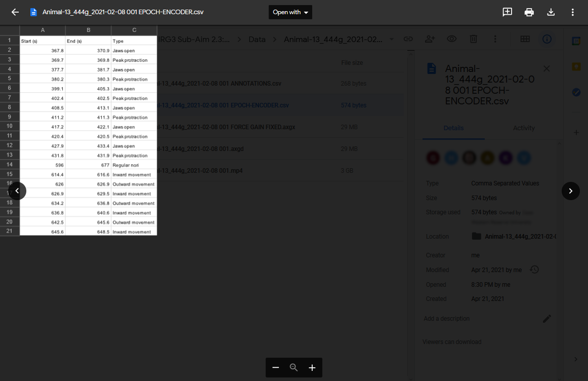Screen dimensions: 588x381
Task: Click the Get link icon in Drive toolbar
Action: click(x=408, y=39)
